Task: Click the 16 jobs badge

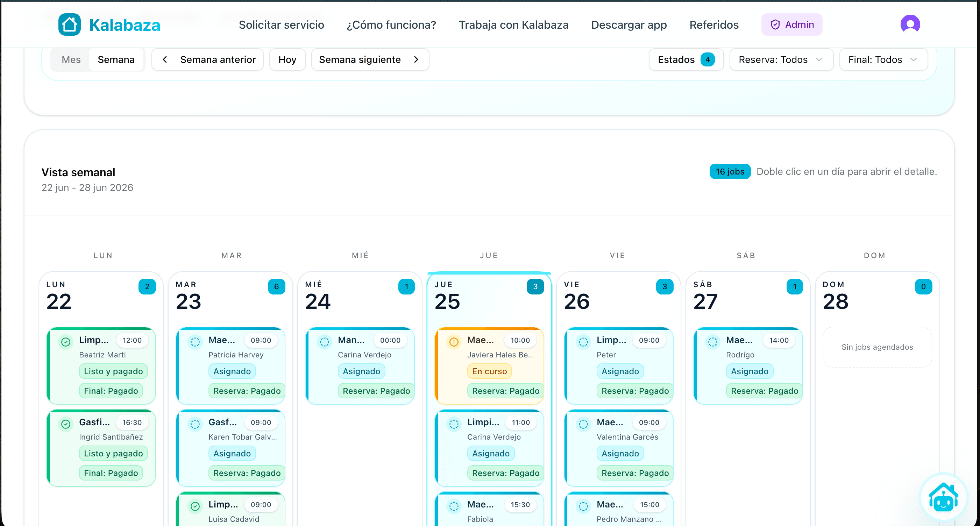Action: tap(730, 171)
